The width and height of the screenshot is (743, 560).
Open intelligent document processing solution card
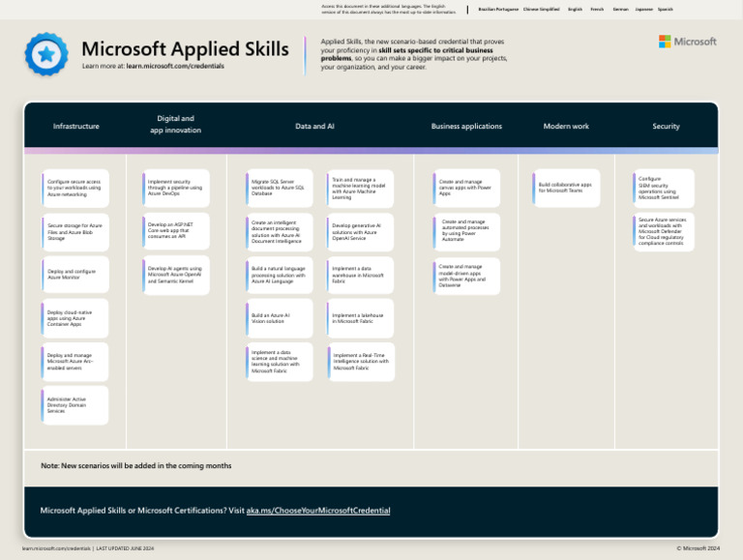(279, 232)
